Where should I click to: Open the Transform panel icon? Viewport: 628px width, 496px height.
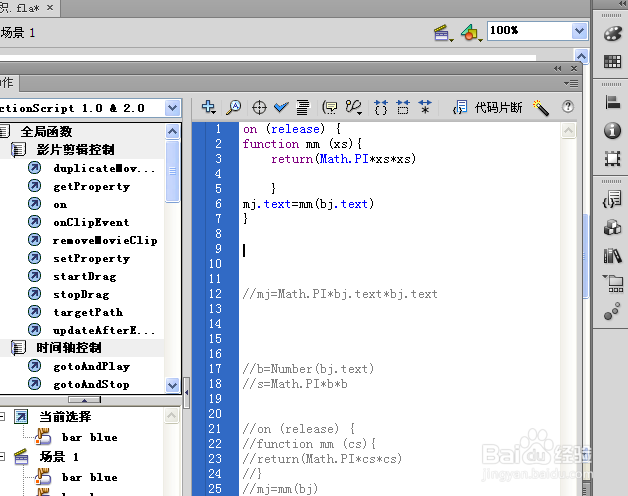(x=612, y=159)
